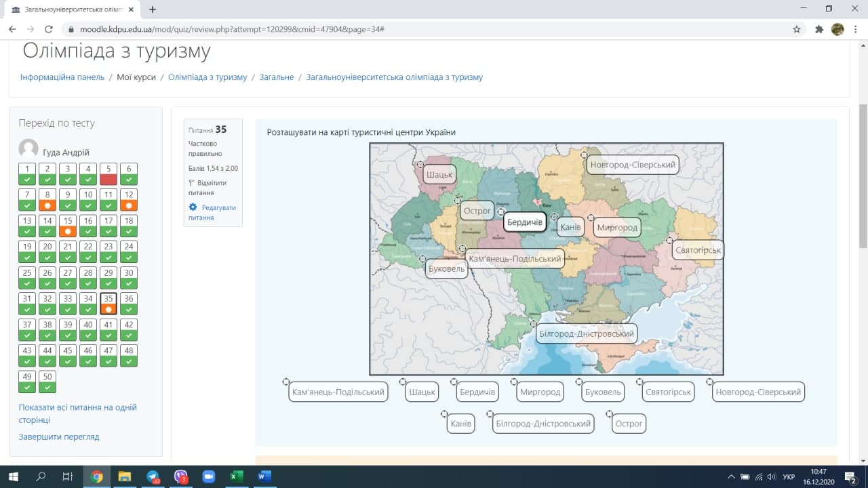The width and height of the screenshot is (868, 488).
Task: Open the notification center icon
Action: pyautogui.click(x=850, y=476)
